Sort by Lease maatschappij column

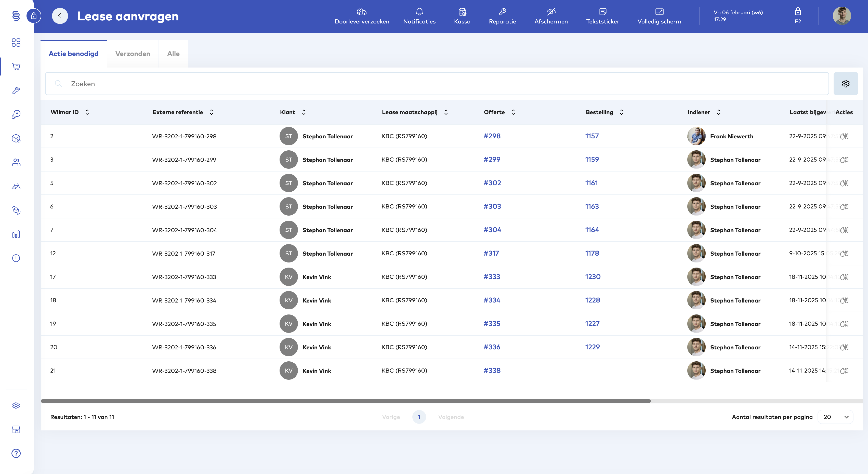[x=446, y=112]
